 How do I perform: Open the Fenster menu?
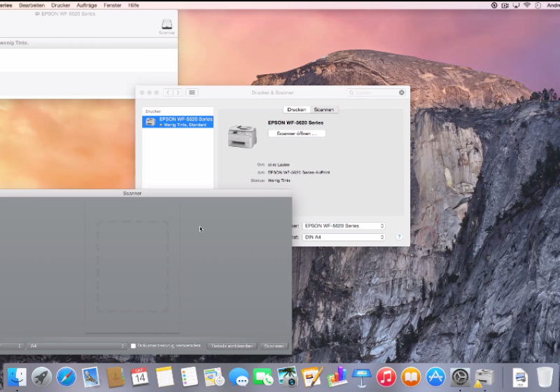pos(112,5)
